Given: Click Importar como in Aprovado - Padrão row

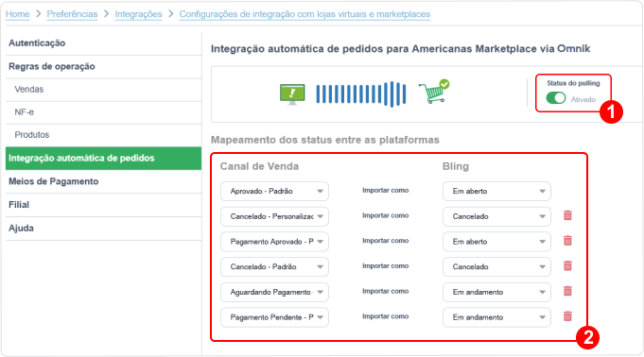Looking at the screenshot, I should 385,191.
